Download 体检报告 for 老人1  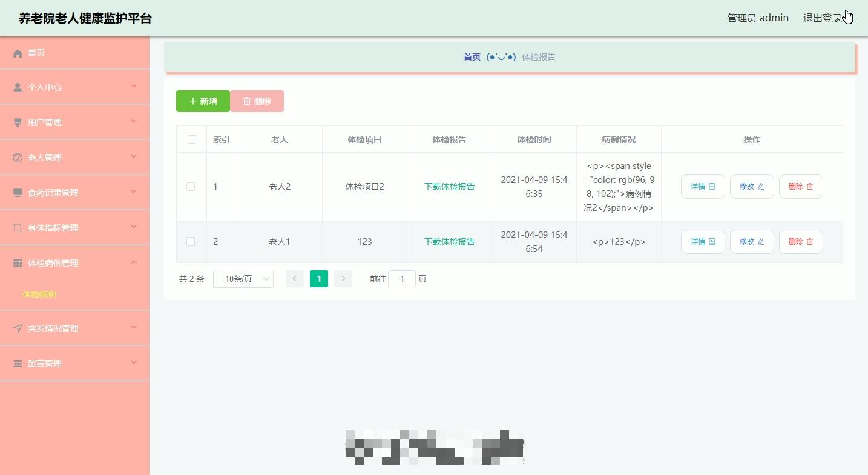[449, 242]
